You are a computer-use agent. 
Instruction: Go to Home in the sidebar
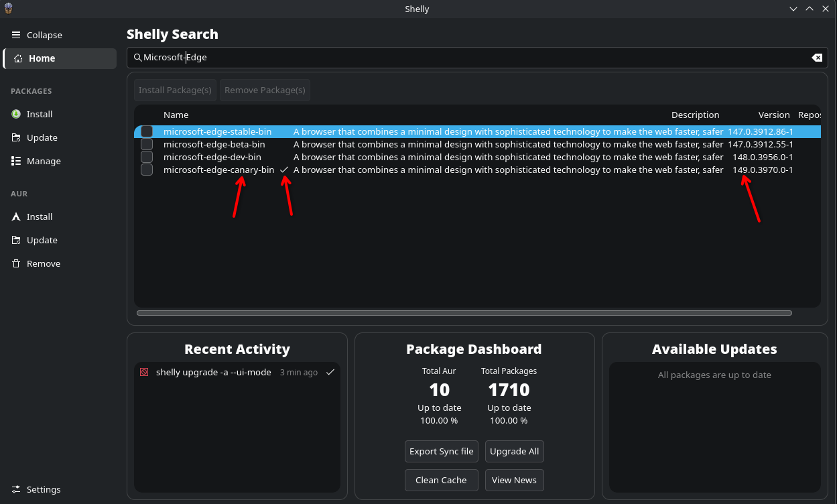point(60,58)
